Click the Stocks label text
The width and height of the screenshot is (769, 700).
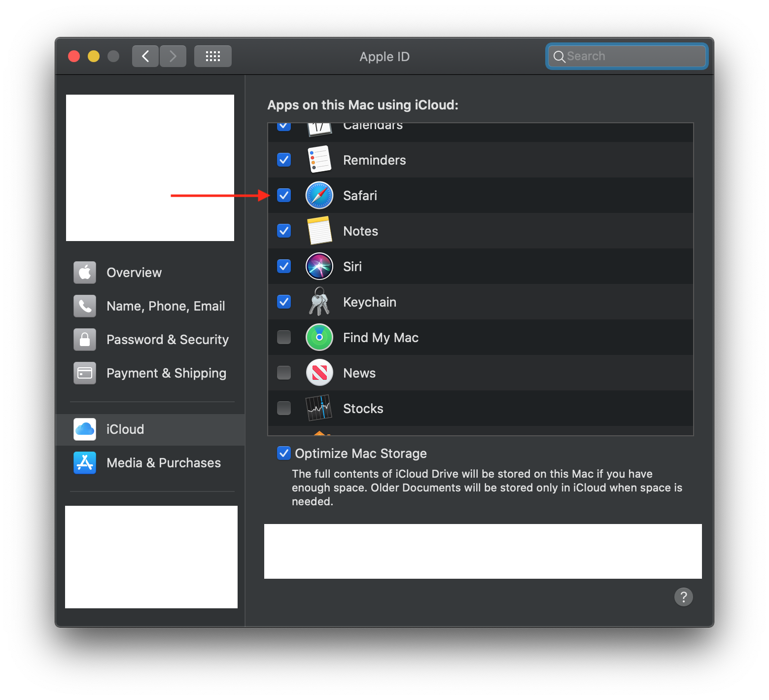point(363,409)
